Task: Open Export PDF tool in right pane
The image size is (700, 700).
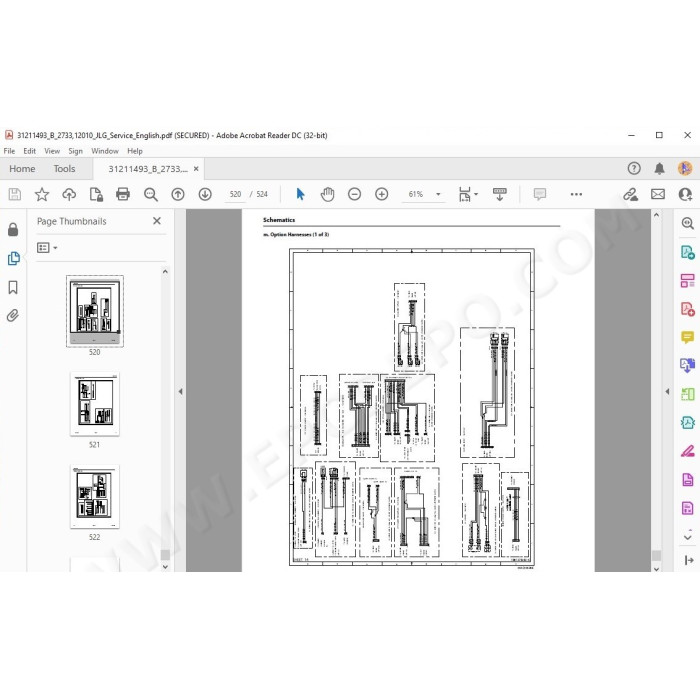Action: 688,252
